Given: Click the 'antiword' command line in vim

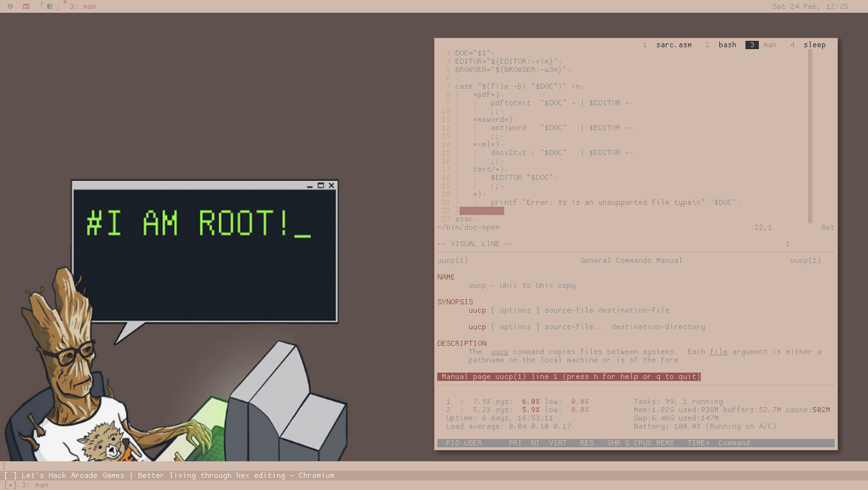Looking at the screenshot, I should click(x=562, y=128).
